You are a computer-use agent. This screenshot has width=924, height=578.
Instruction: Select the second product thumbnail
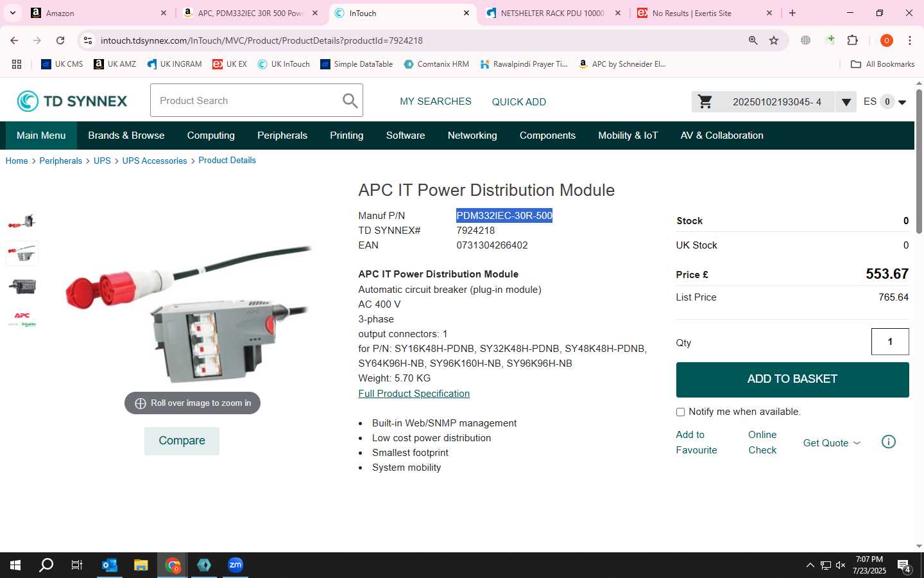(22, 254)
